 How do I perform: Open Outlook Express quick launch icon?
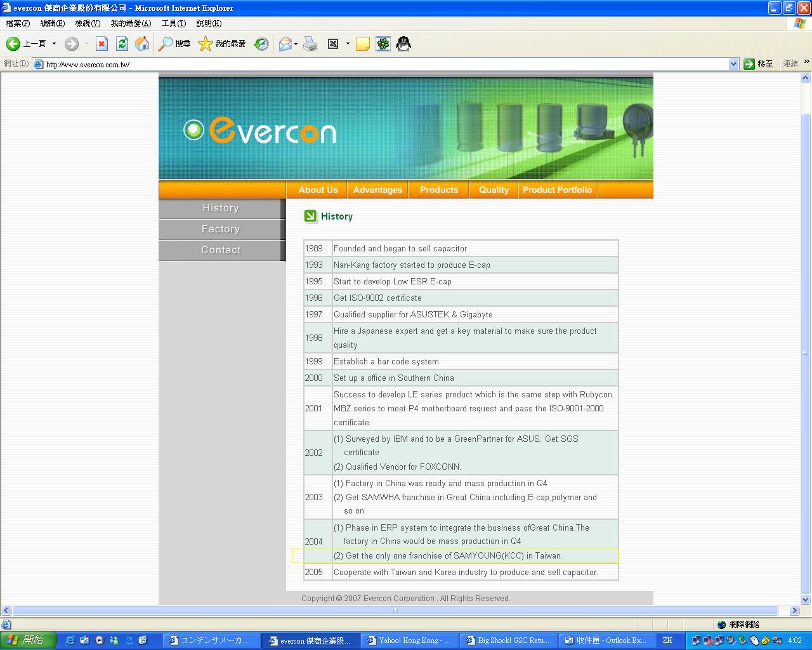(84, 640)
